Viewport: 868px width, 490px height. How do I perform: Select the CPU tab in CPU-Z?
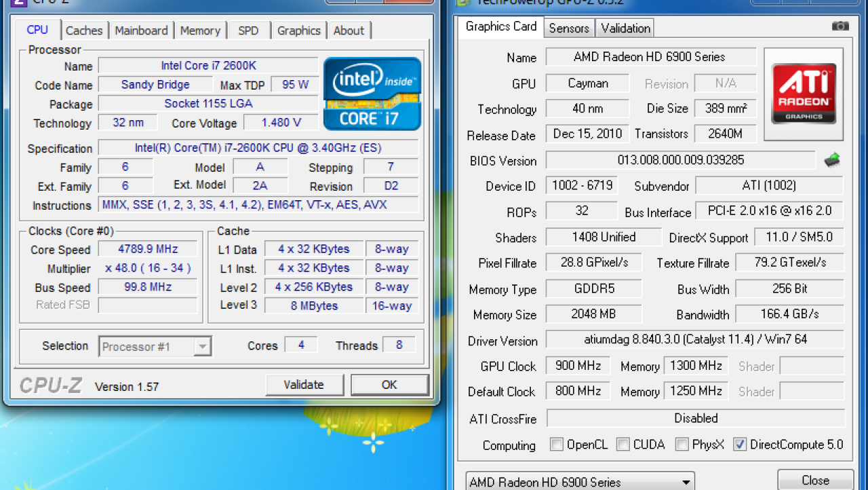[37, 30]
